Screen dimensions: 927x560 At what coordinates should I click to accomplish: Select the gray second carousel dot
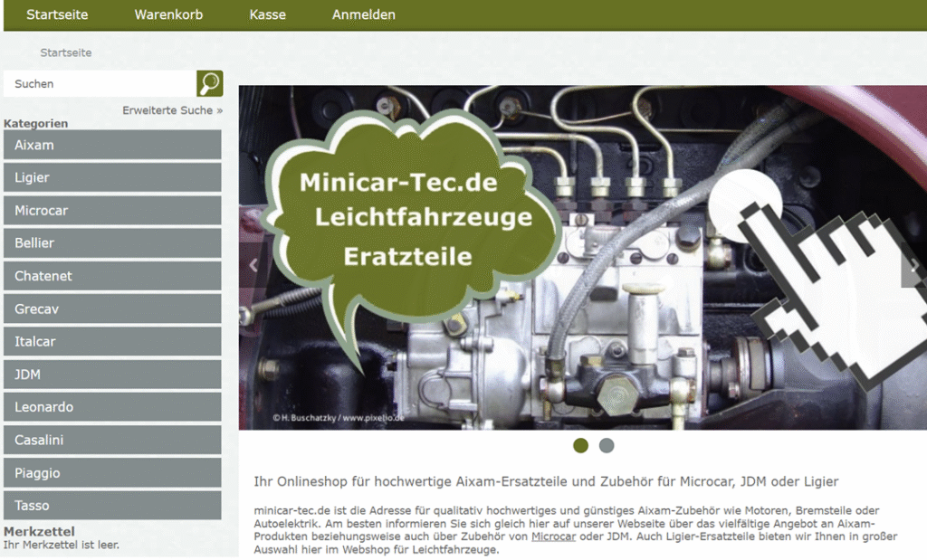coord(606,445)
